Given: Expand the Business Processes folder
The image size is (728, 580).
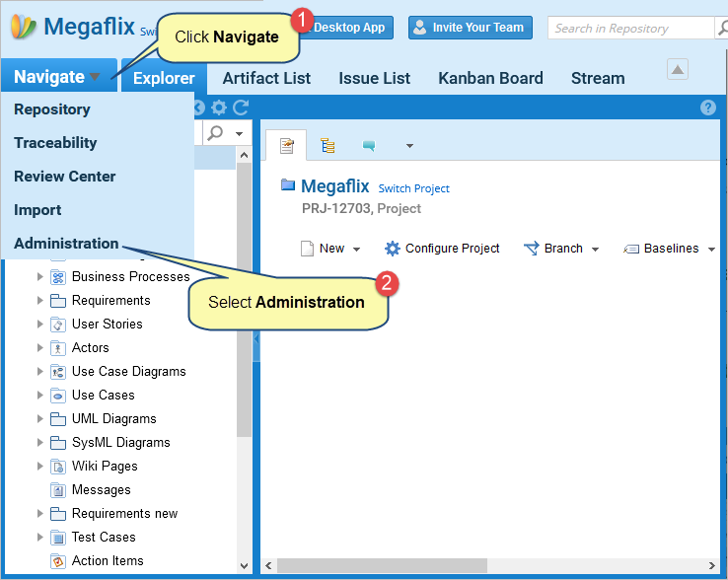Looking at the screenshot, I should pyautogui.click(x=39, y=277).
